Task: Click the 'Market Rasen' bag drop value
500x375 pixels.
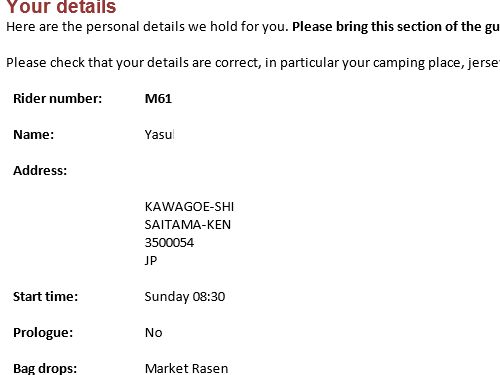Action: tap(186, 368)
